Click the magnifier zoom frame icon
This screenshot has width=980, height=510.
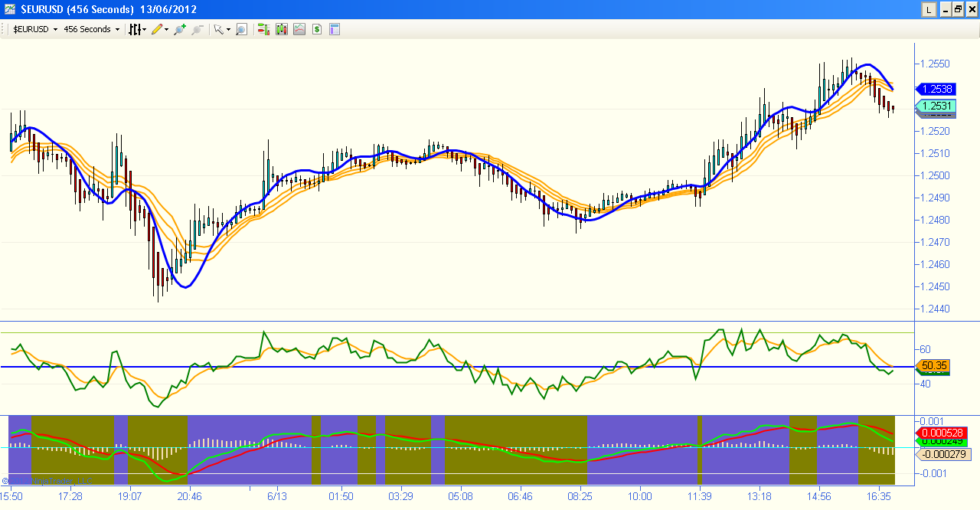point(241,29)
